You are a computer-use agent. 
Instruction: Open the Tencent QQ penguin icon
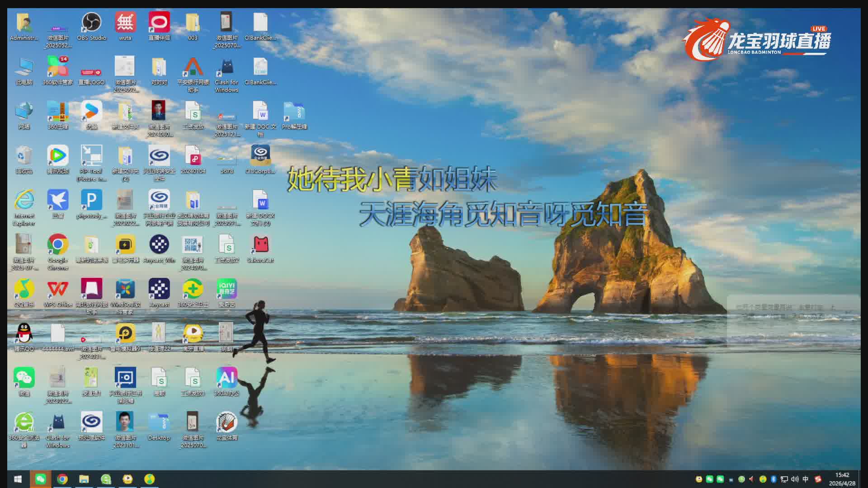pyautogui.click(x=24, y=333)
